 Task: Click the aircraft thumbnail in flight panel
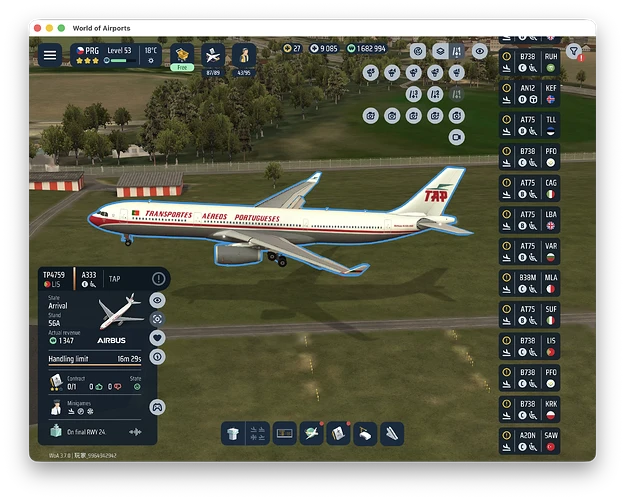click(x=121, y=311)
